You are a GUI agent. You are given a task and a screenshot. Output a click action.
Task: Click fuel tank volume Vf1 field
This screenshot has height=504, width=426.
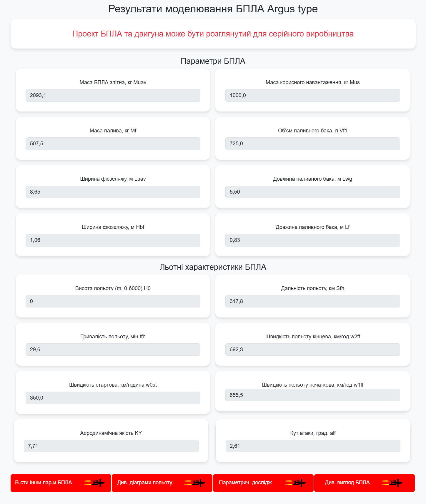pyautogui.click(x=313, y=144)
